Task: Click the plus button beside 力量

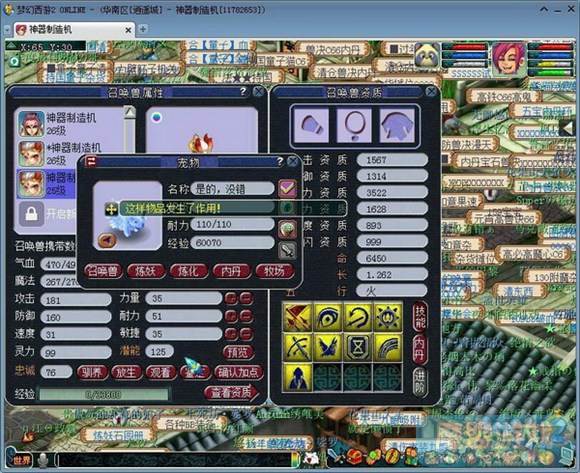Action: 231,298
